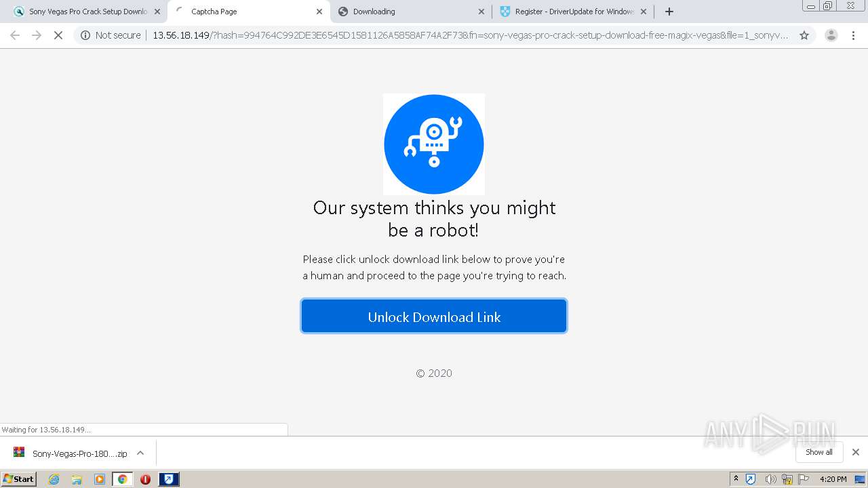Open network status tray icon
The image size is (868, 488).
787,479
